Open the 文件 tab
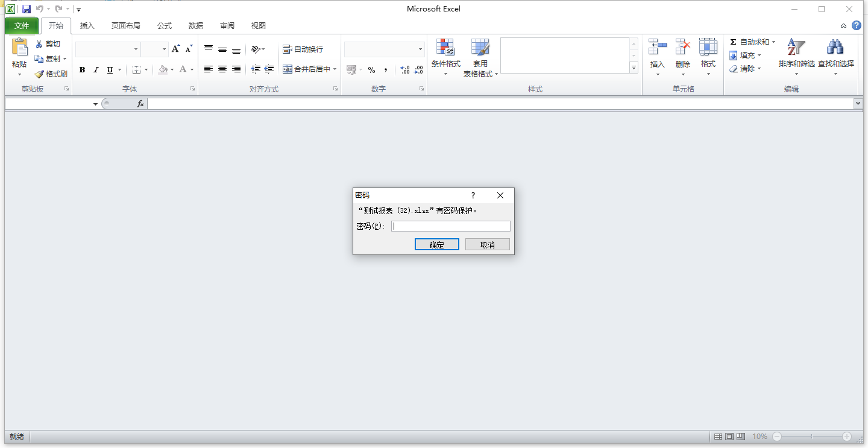Screen dimensions: 868x448 (21, 25)
